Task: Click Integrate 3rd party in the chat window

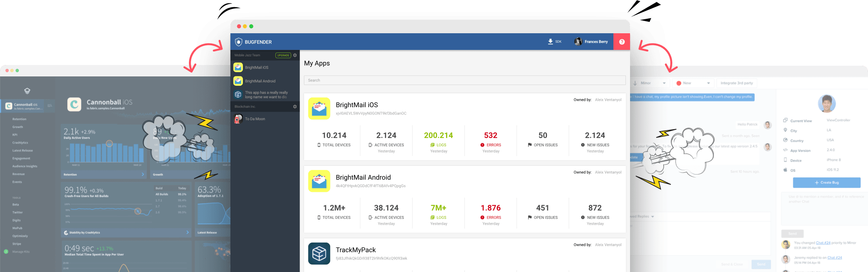Action: (737, 83)
